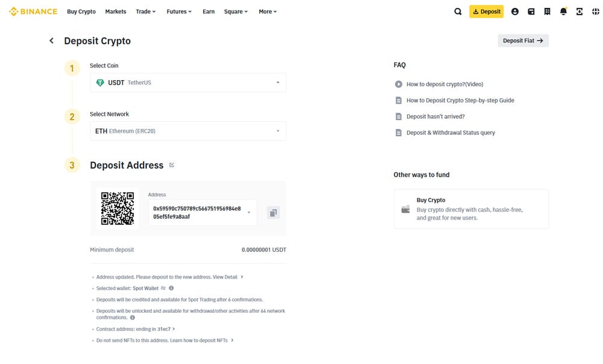The height and width of the screenshot is (364, 603).
Task: Click the app download icon in header
Action: click(x=579, y=11)
